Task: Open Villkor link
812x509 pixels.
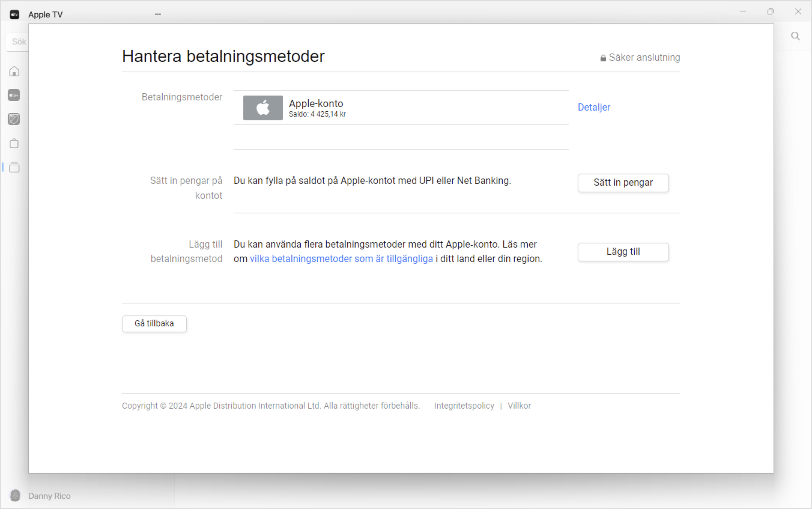Action: pos(519,406)
